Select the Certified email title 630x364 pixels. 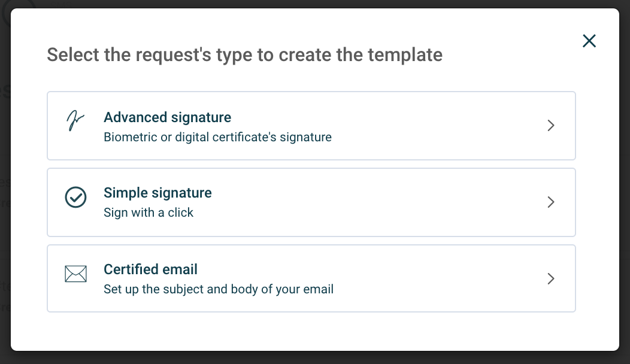151,269
